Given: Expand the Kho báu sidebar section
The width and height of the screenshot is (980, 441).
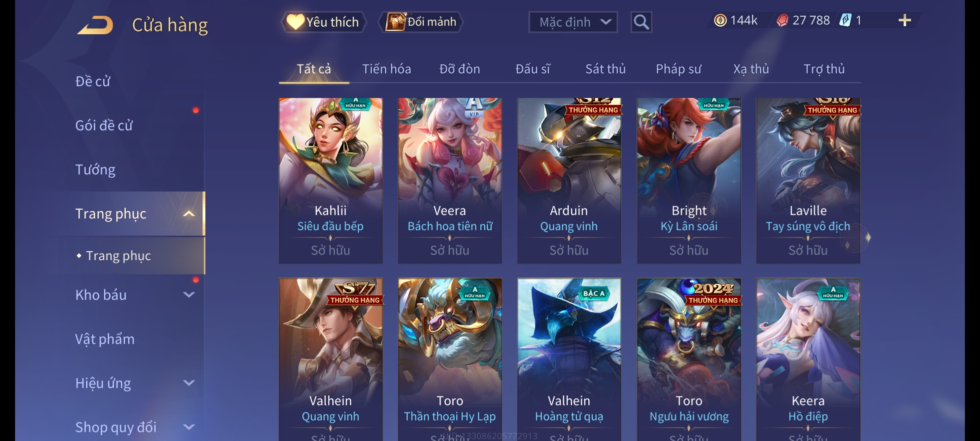Looking at the screenshot, I should coord(189,295).
